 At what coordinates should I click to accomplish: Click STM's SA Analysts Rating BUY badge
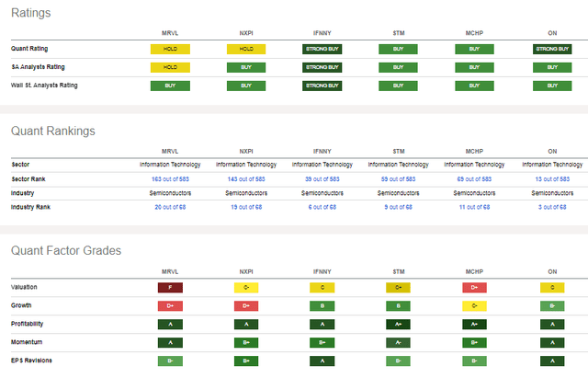click(398, 67)
